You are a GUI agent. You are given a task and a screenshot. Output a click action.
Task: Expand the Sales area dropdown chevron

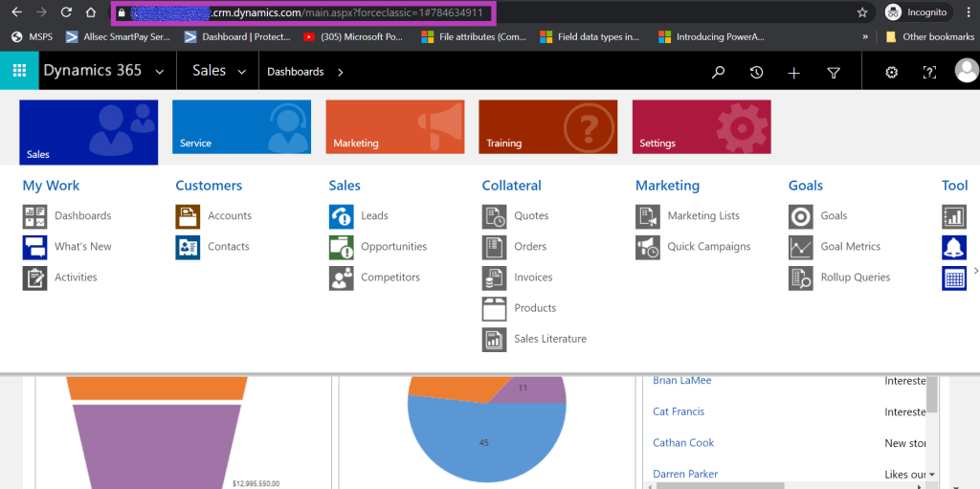[242, 72]
